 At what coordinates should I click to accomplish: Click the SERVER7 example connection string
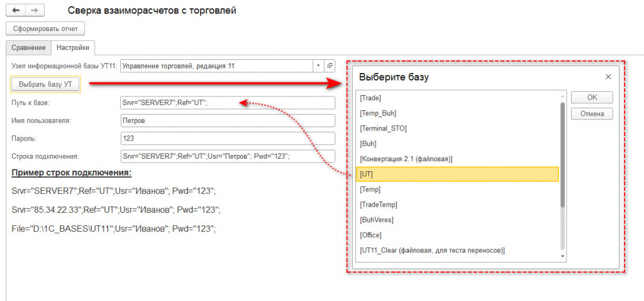point(114,191)
